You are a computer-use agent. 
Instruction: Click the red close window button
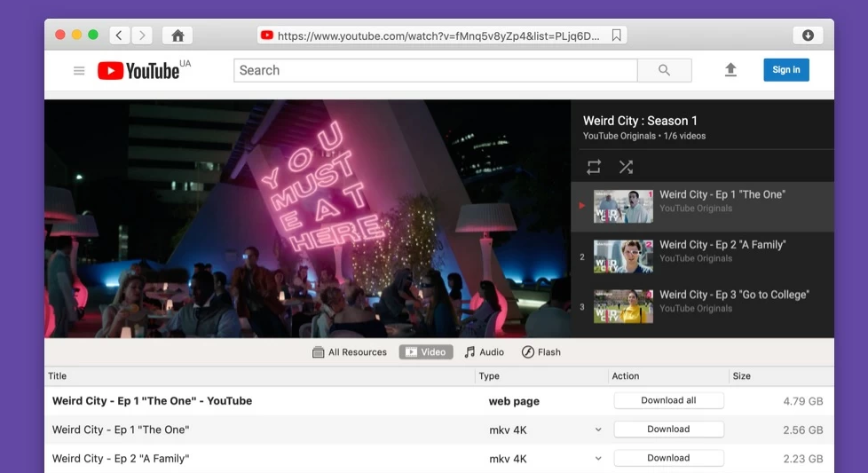click(x=60, y=35)
